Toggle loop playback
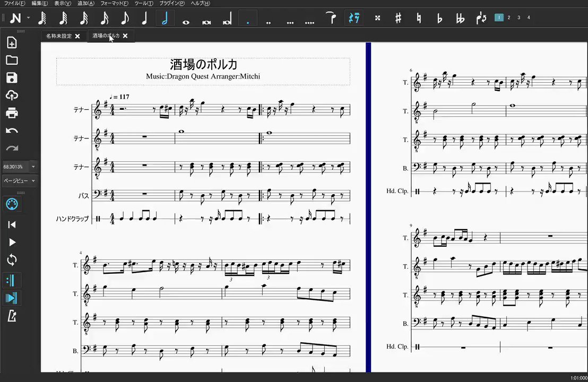The image size is (588, 382). pos(12,260)
